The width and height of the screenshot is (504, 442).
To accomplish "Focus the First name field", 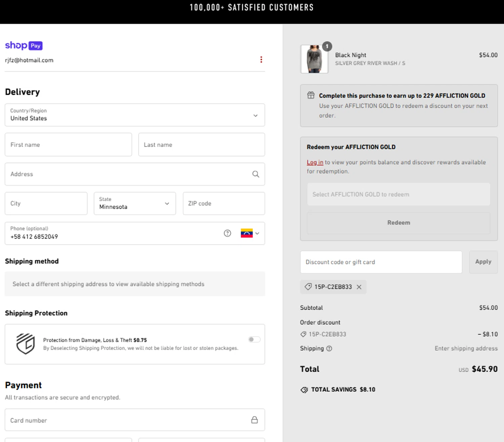I will [x=68, y=145].
